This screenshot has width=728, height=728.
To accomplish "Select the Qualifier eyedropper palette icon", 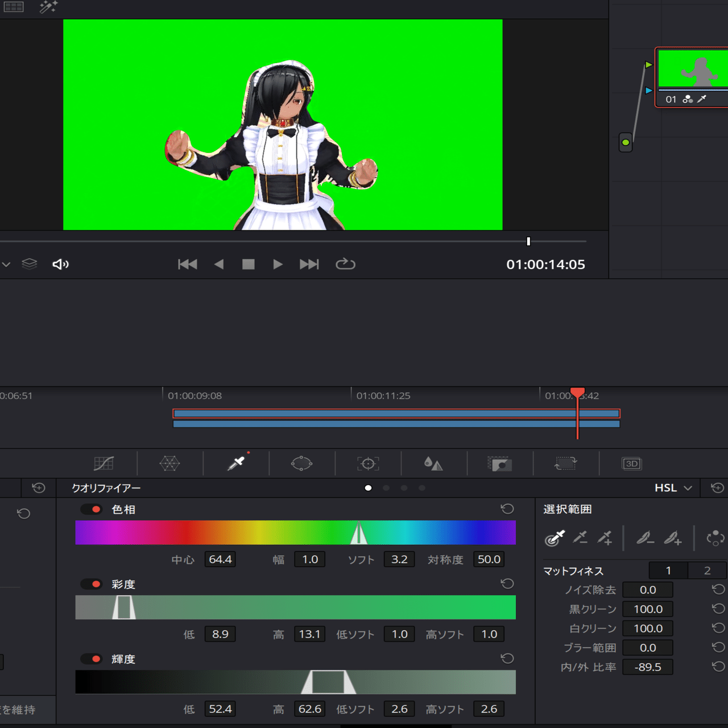I will (x=236, y=464).
